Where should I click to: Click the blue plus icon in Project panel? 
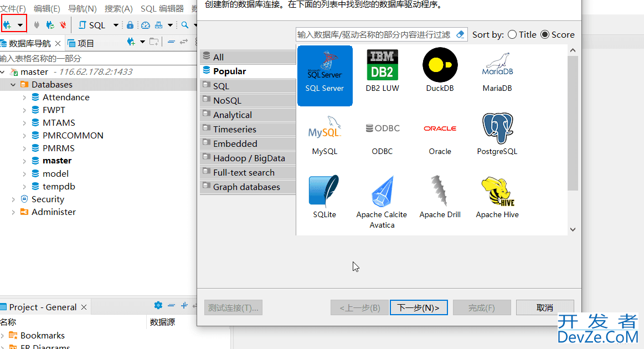pyautogui.click(x=184, y=305)
